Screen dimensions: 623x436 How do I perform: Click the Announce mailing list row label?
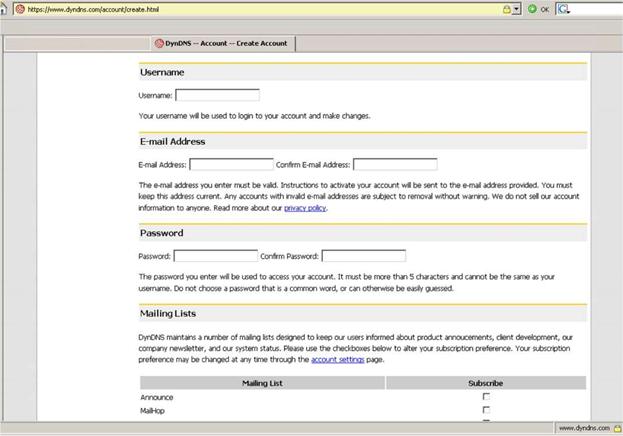tap(157, 397)
